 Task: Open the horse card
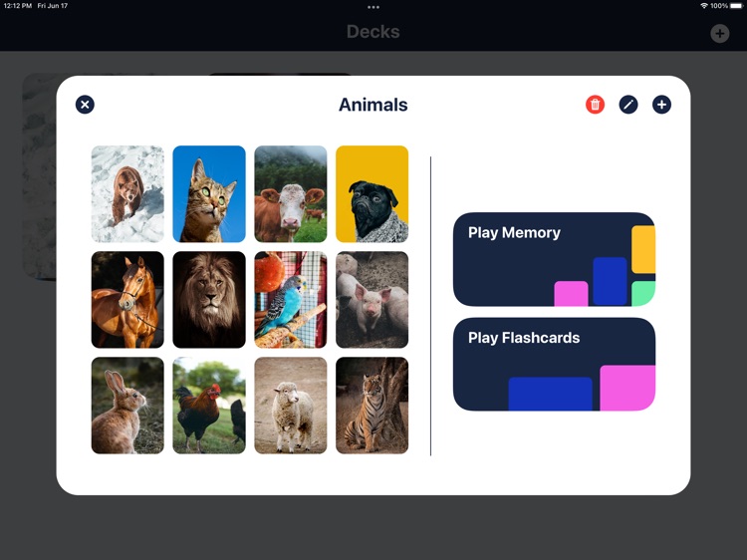[x=127, y=300]
